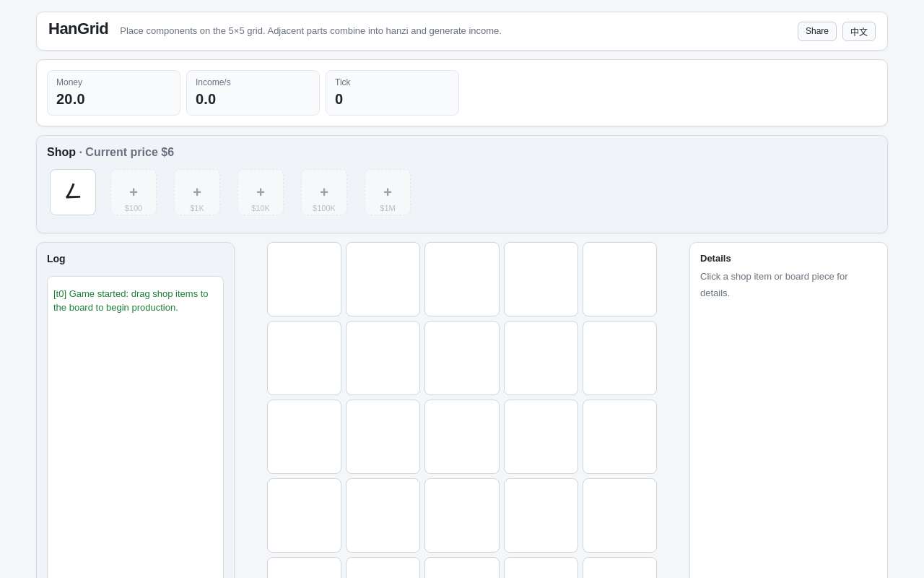This screenshot has height=578, width=924.
Task: Click the "Shop · Current price $6" heading
Action: tap(110, 152)
